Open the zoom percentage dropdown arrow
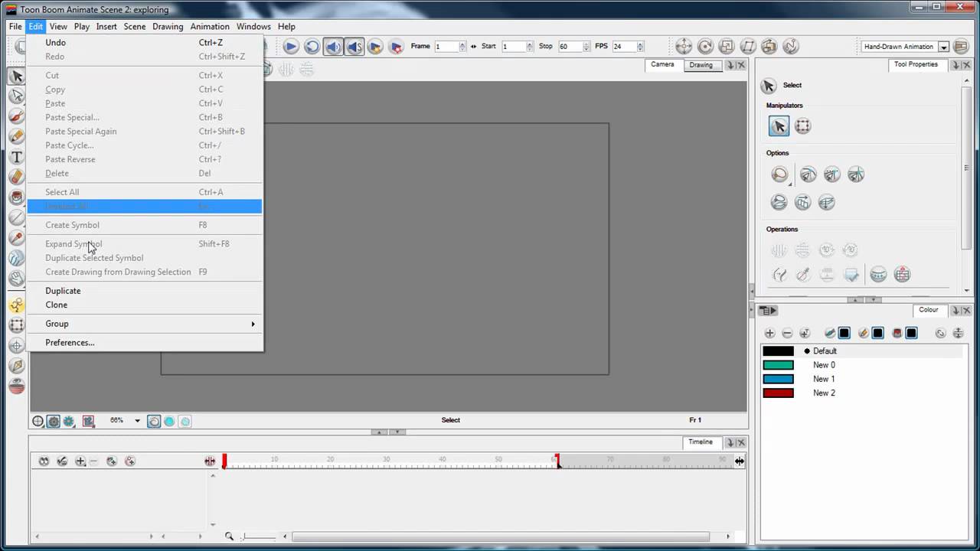The image size is (980, 551). (x=137, y=421)
